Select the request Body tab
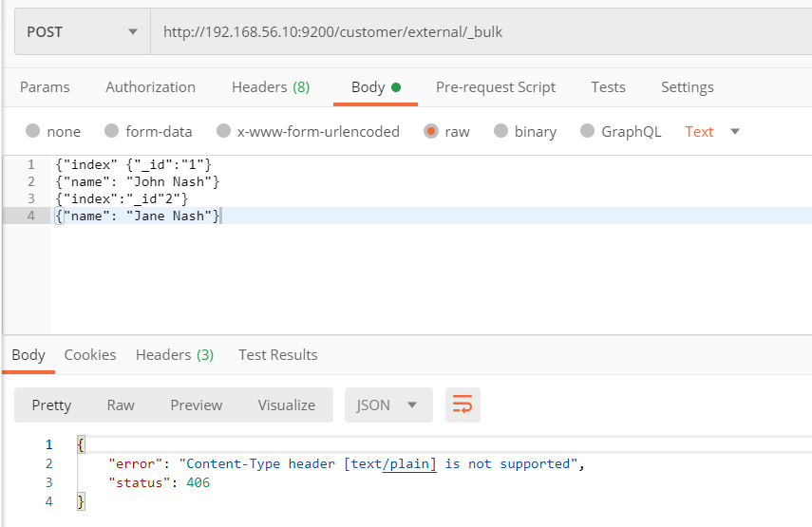Image resolution: width=812 pixels, height=527 pixels. click(375, 87)
